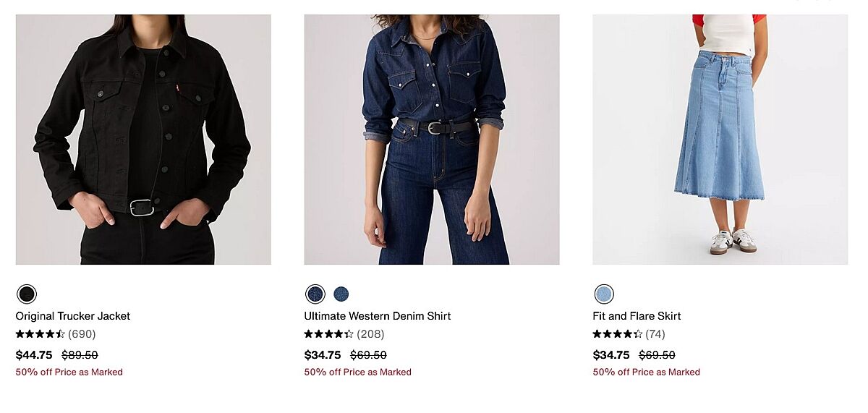This screenshot has width=868, height=413.
Task: Open the 690 reviews for Trucker Jacket
Action: [x=82, y=334]
